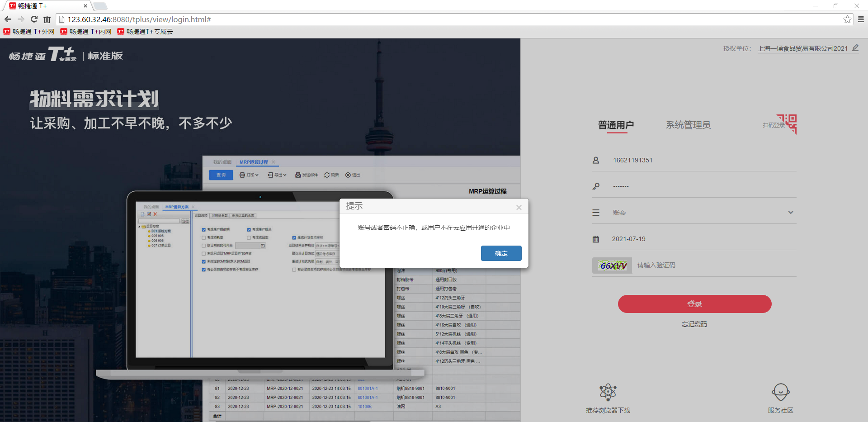Click the list icon beside 账套
The image size is (868, 422).
[596, 213]
